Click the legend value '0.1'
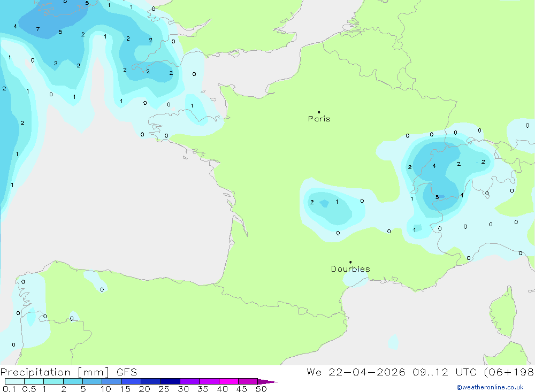This screenshot has width=535, height=392. [9, 389]
